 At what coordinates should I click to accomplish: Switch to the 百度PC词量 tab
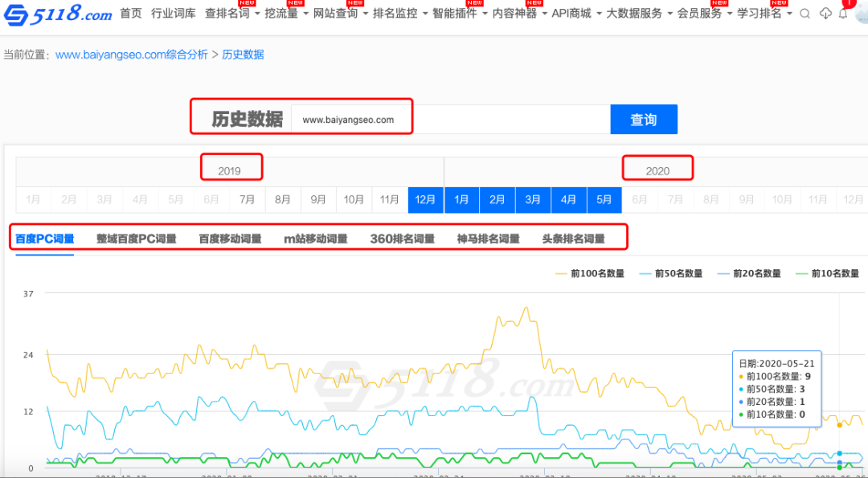[x=45, y=239]
